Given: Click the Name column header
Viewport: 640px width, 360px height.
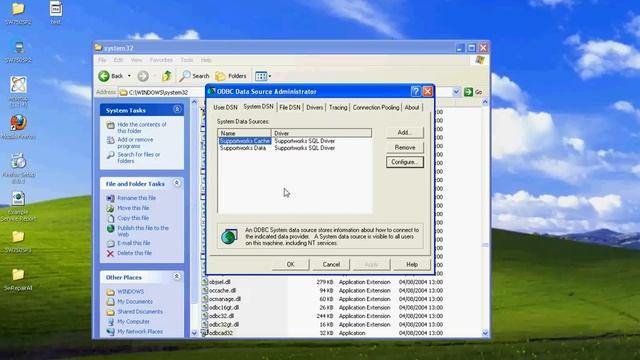Looking at the screenshot, I should (x=244, y=133).
